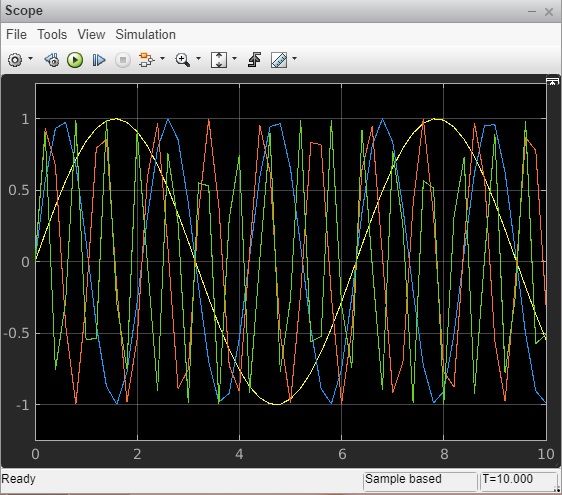Viewport: 562px width, 495px height.
Task: Open the View menu
Action: pyautogui.click(x=91, y=34)
